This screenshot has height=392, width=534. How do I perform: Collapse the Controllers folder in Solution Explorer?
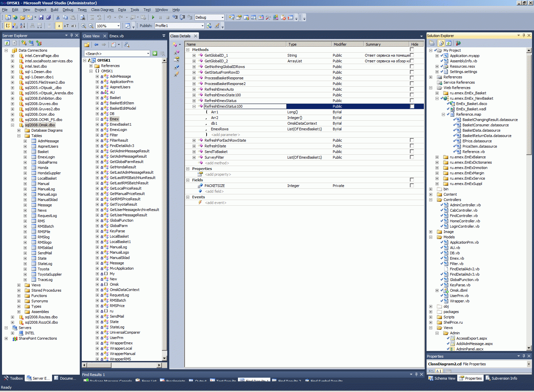431,200
